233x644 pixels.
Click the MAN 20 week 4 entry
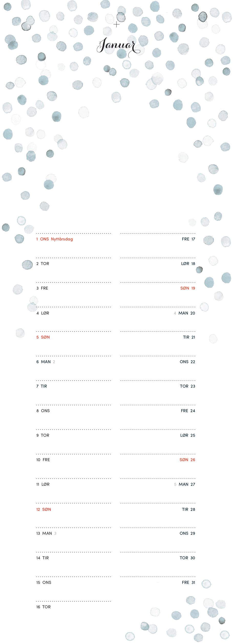pyautogui.click(x=184, y=313)
